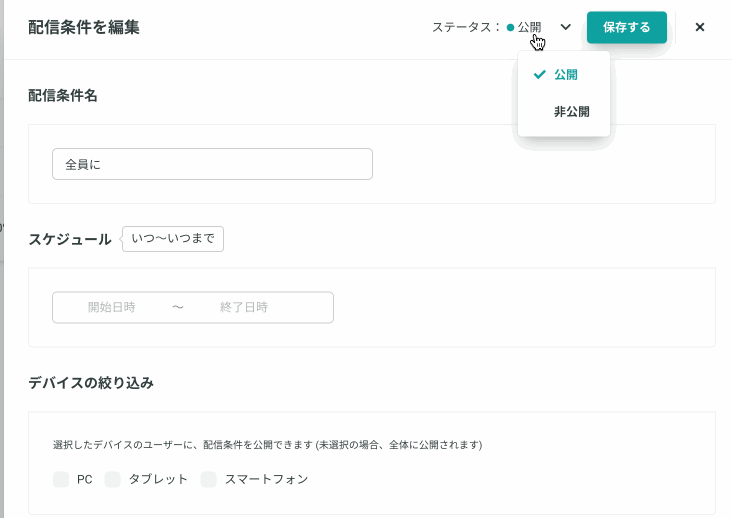Click the 選択したデバイスのユーザーに description text

(x=267, y=445)
